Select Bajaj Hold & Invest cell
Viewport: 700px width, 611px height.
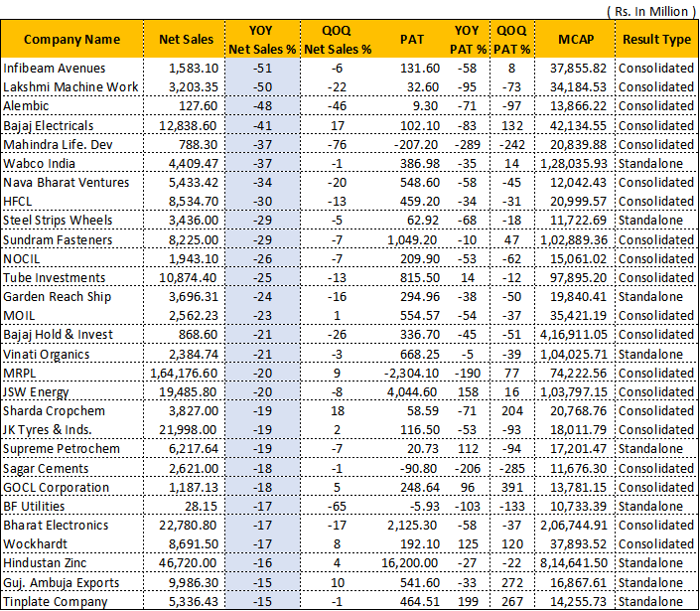(58, 335)
